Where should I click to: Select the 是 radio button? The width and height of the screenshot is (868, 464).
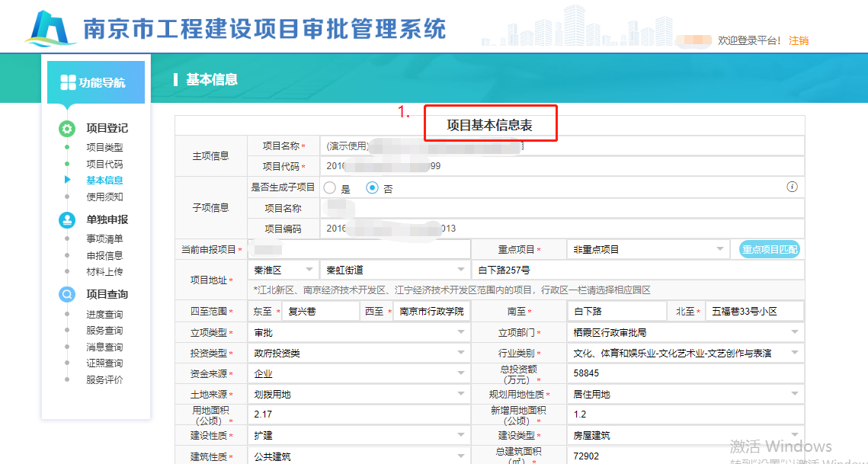pos(330,188)
